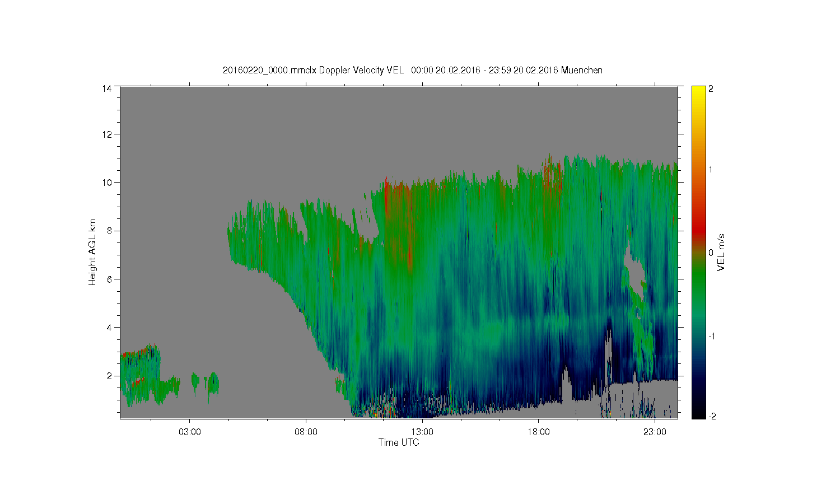Click the height tick label 14
The width and height of the screenshot is (840, 504).
[107, 88]
